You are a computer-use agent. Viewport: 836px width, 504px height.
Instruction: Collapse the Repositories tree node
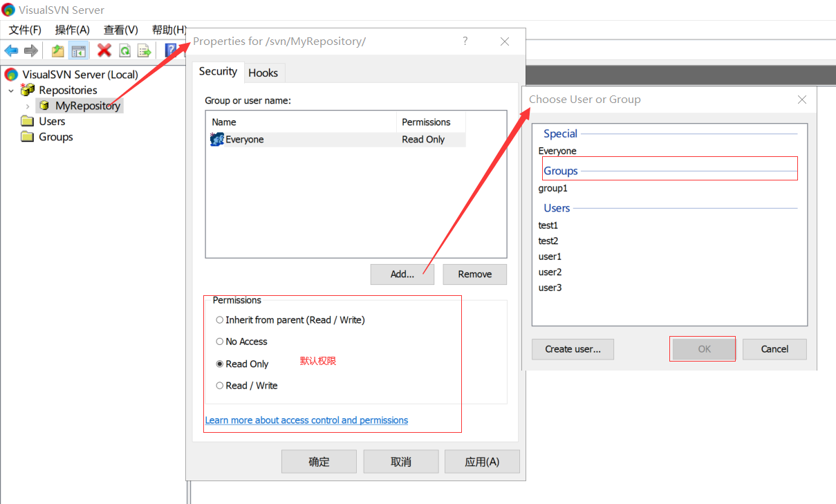pyautogui.click(x=11, y=91)
